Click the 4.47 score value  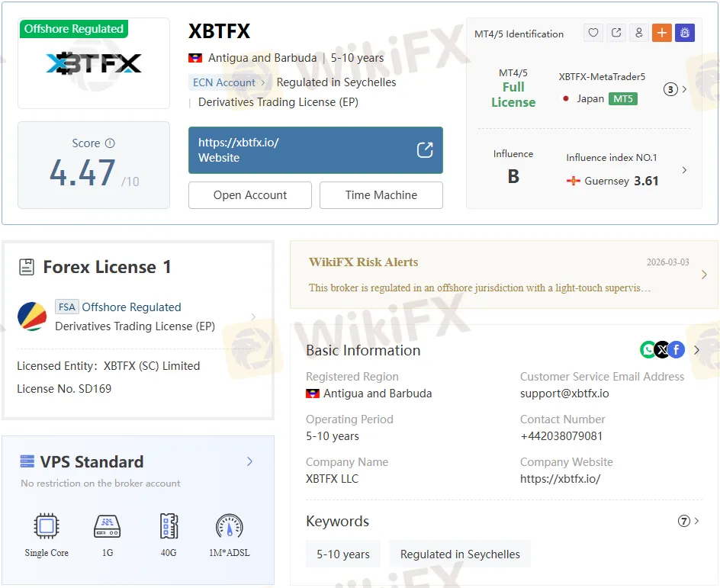(x=82, y=173)
